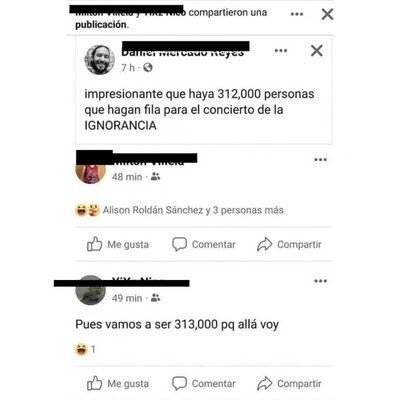The width and height of the screenshot is (400, 400).
Task: Like the 48 min post with Me gusta
Action: pyautogui.click(x=118, y=244)
